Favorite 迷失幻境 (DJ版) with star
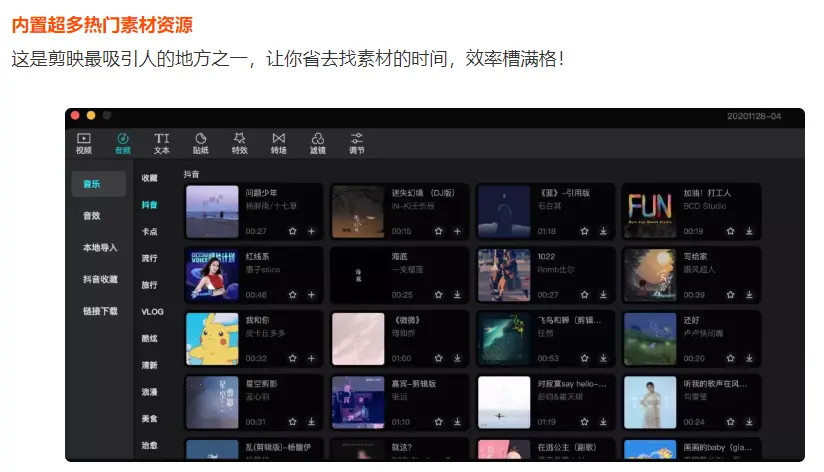The image size is (824, 472). [x=438, y=231]
